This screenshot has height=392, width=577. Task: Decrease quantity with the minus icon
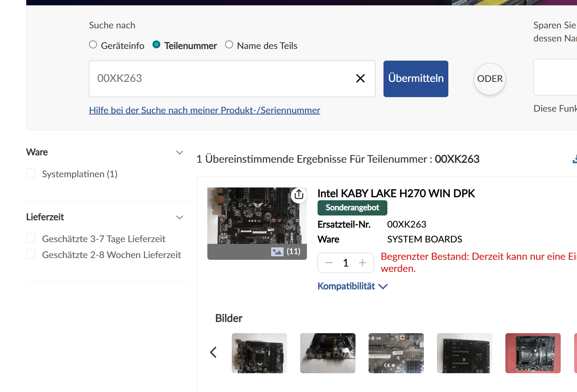click(x=329, y=263)
